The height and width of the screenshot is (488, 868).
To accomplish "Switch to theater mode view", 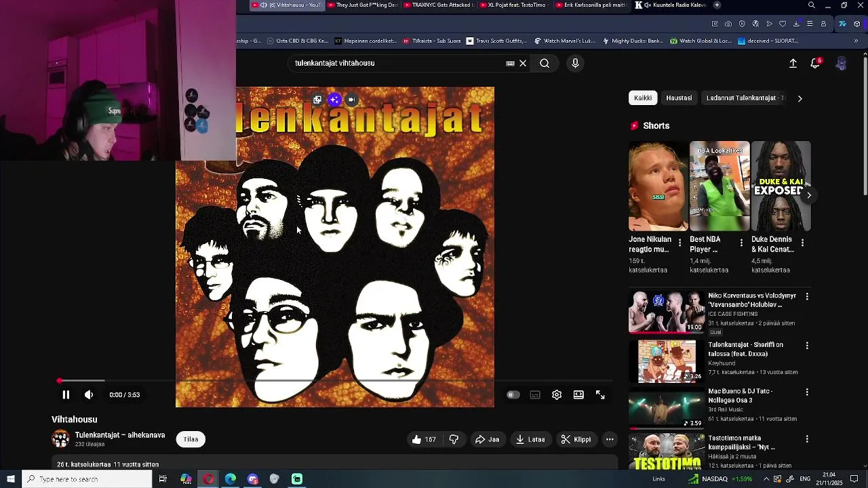I will click(578, 394).
